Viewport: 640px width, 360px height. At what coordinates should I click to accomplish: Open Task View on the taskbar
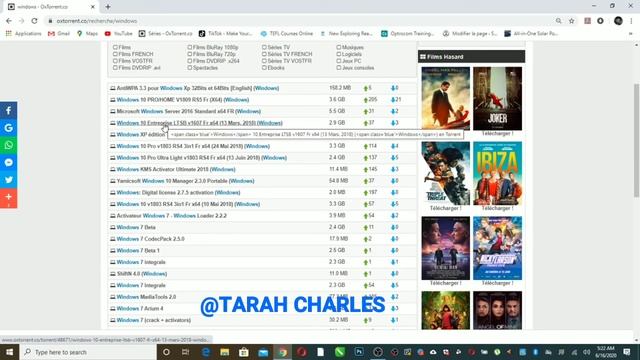185,352
